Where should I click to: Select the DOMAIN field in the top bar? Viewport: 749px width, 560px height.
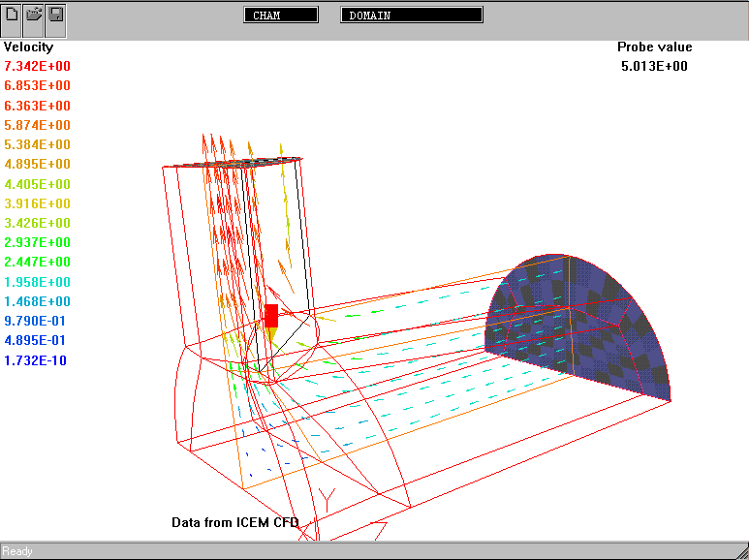(412, 16)
